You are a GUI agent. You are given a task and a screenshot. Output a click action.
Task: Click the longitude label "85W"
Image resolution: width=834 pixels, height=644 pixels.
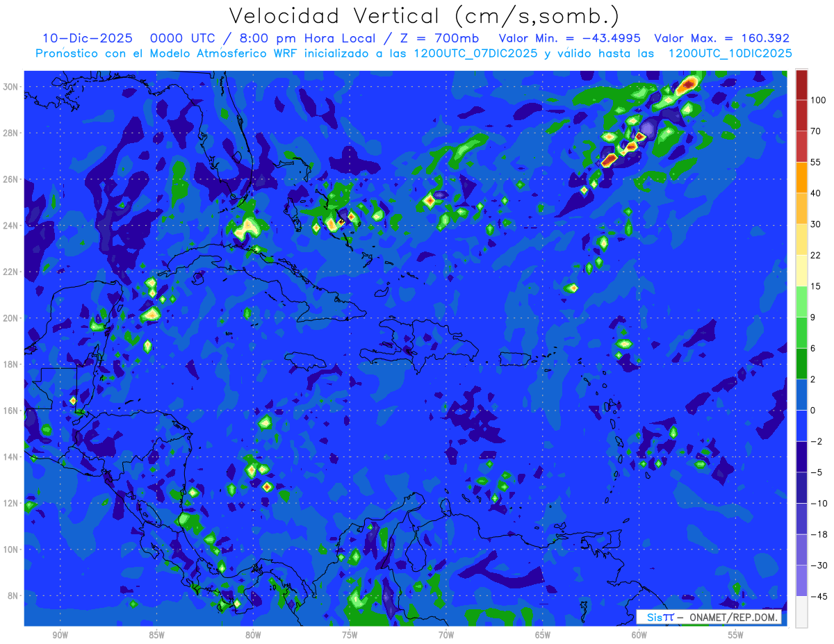click(156, 635)
